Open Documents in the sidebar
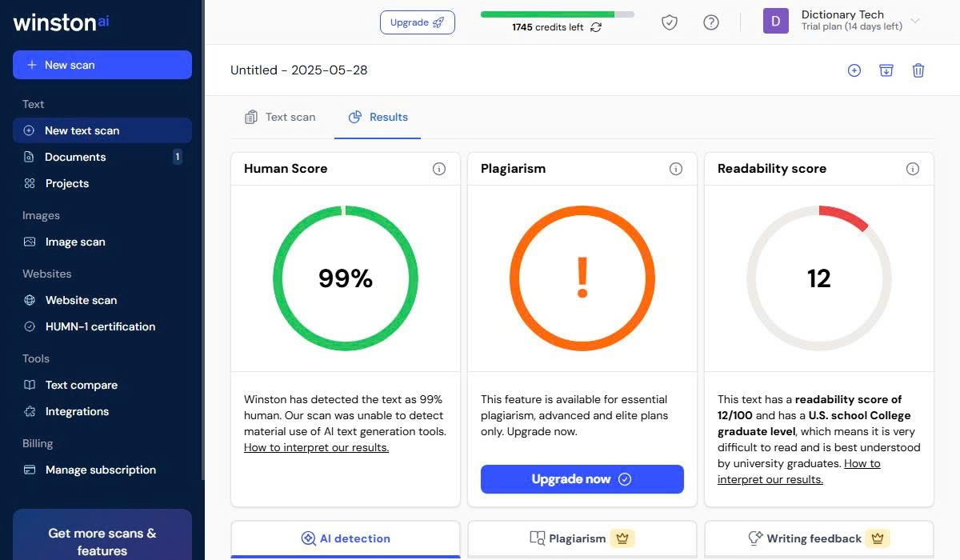 102,157
